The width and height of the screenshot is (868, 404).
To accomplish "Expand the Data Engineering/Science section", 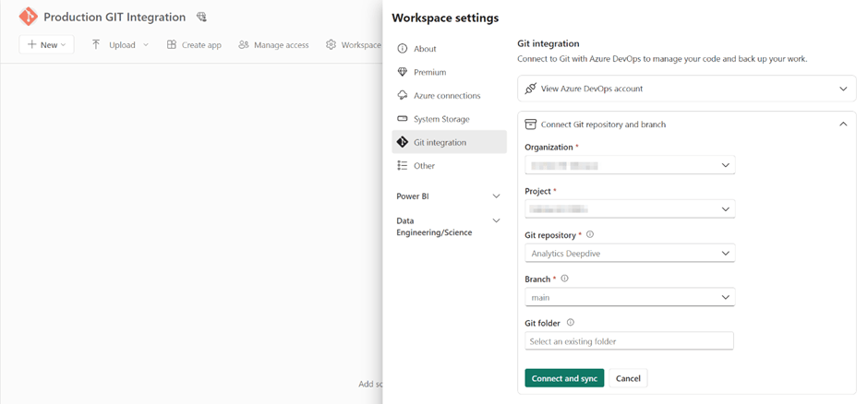I will (449, 227).
